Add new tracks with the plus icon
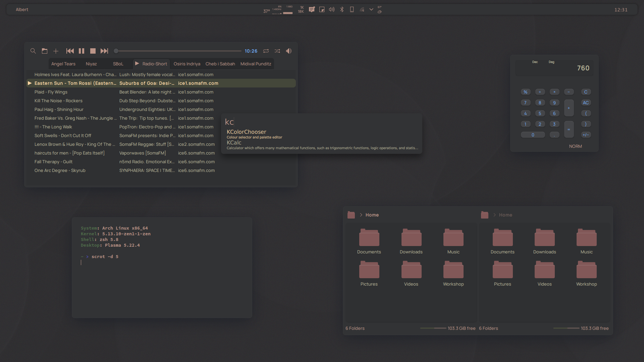Screen dimensions: 644x362 point(56,51)
